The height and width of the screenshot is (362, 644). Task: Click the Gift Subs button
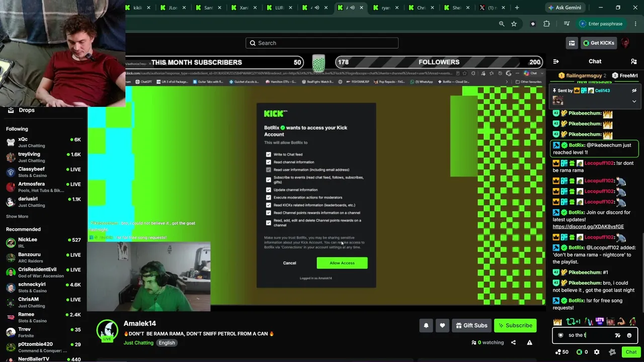tap(471, 325)
